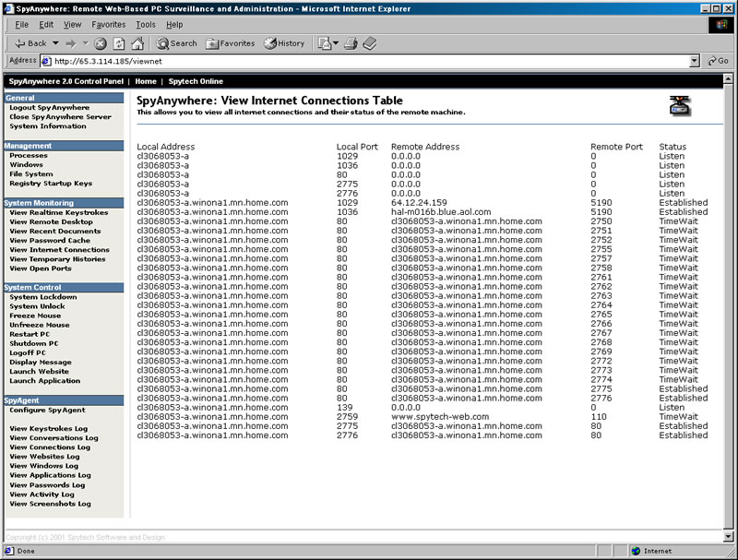Open Registry Startup Keys link

click(51, 183)
